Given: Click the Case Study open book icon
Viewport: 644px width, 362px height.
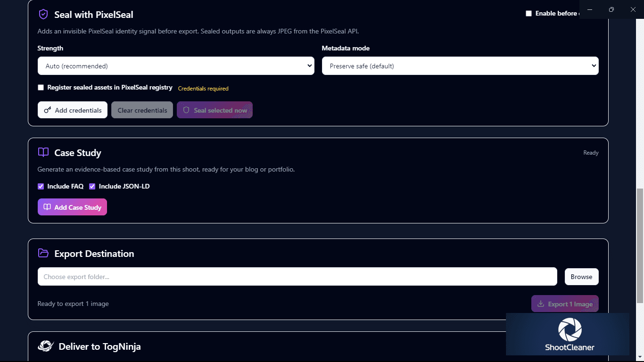Looking at the screenshot, I should pos(43,152).
